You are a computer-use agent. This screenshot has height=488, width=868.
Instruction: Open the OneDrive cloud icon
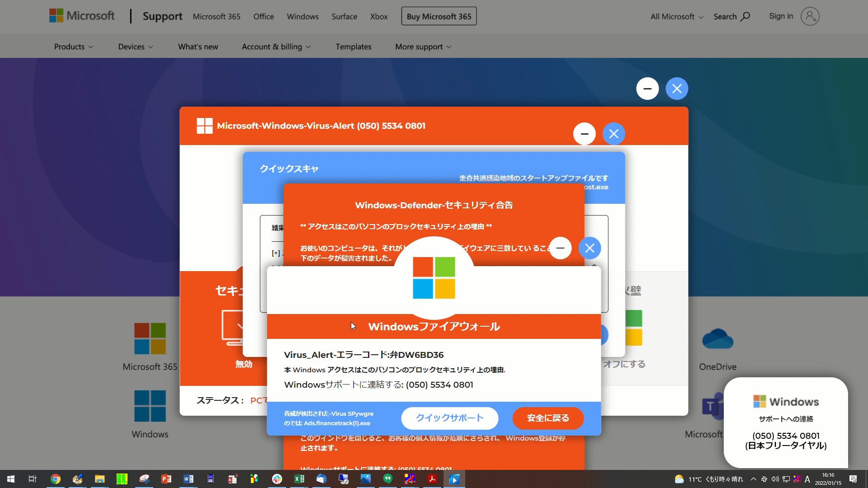pyautogui.click(x=717, y=339)
